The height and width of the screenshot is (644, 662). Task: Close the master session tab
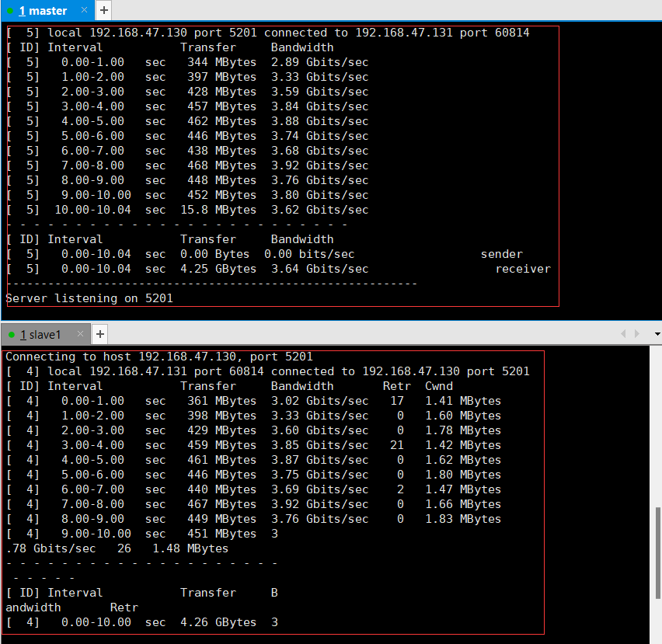tap(85, 10)
